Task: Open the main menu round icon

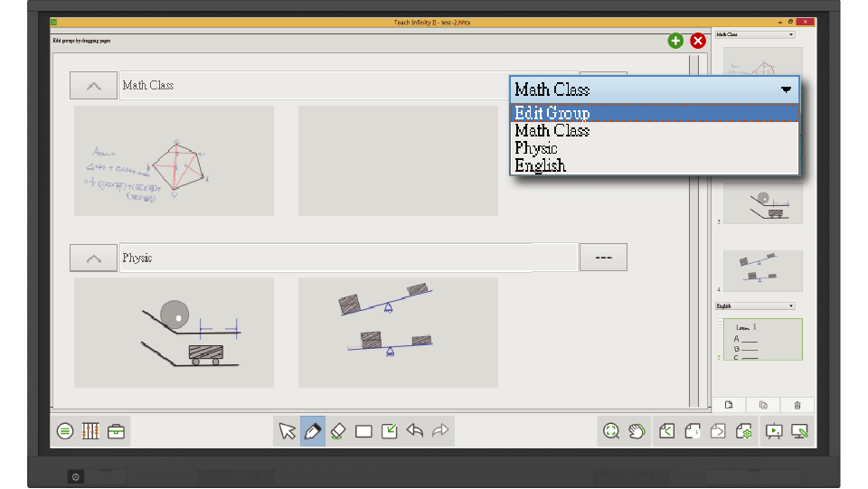Action: (x=65, y=431)
